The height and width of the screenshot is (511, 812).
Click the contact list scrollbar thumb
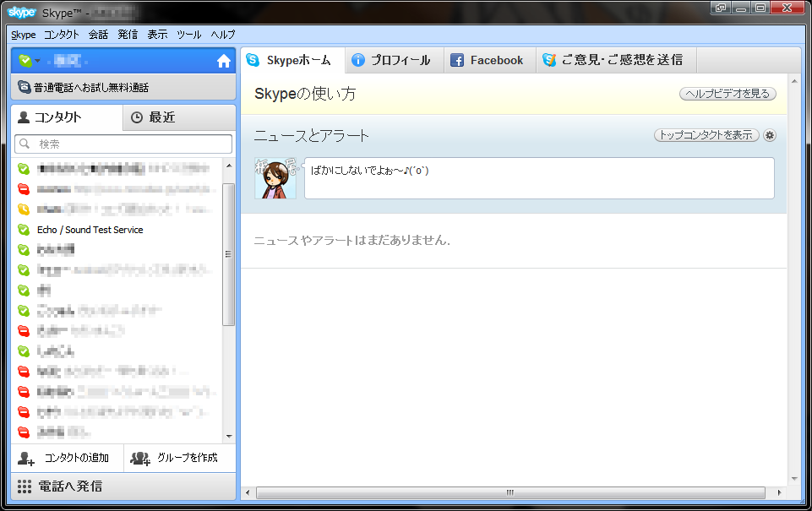click(228, 254)
